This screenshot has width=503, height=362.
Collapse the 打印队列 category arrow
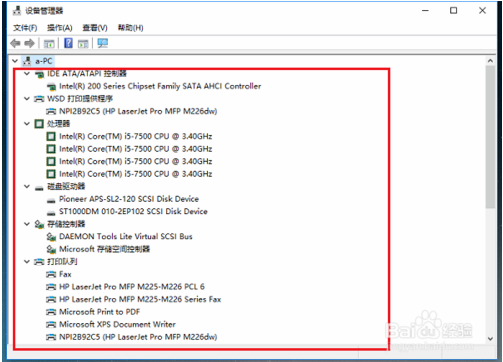pos(27,262)
